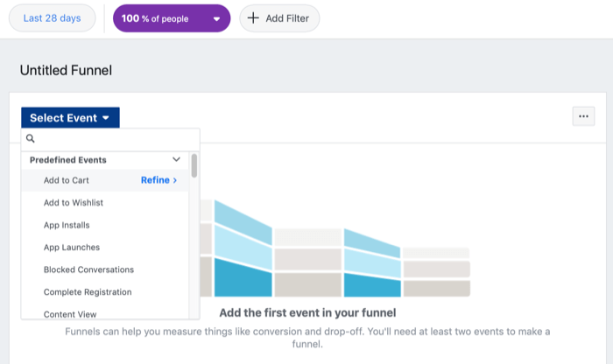This screenshot has height=364, width=613.
Task: Choose Blocked Conversations event
Action: (x=88, y=269)
